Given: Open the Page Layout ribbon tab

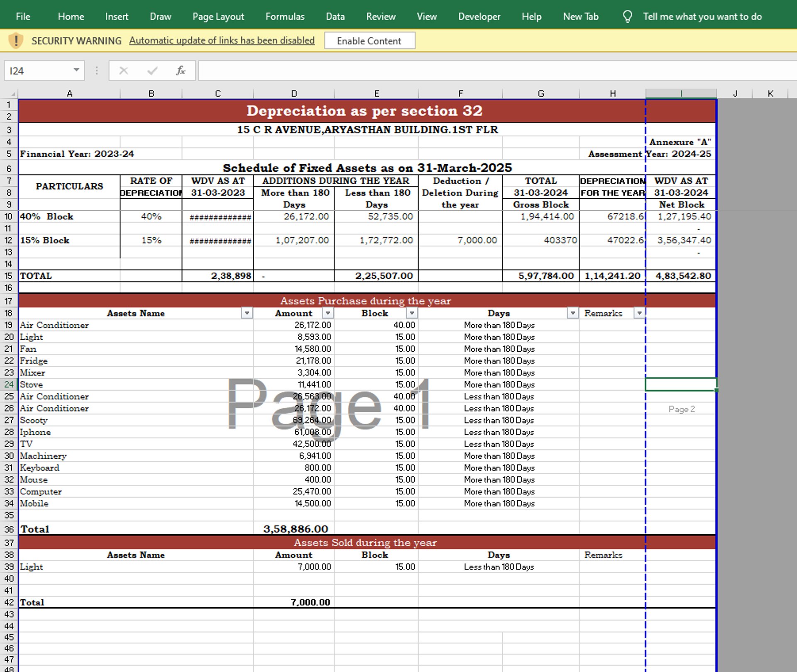Looking at the screenshot, I should pos(218,17).
